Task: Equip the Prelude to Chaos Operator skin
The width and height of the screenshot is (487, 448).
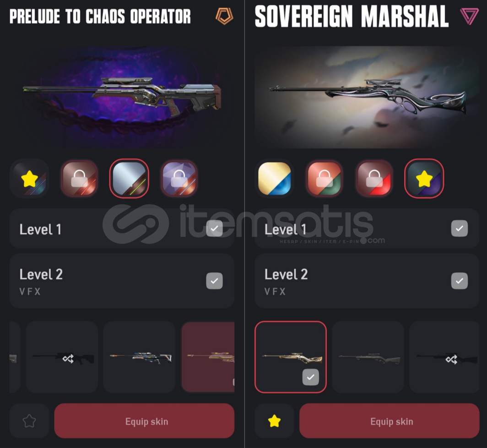Action: [145, 421]
